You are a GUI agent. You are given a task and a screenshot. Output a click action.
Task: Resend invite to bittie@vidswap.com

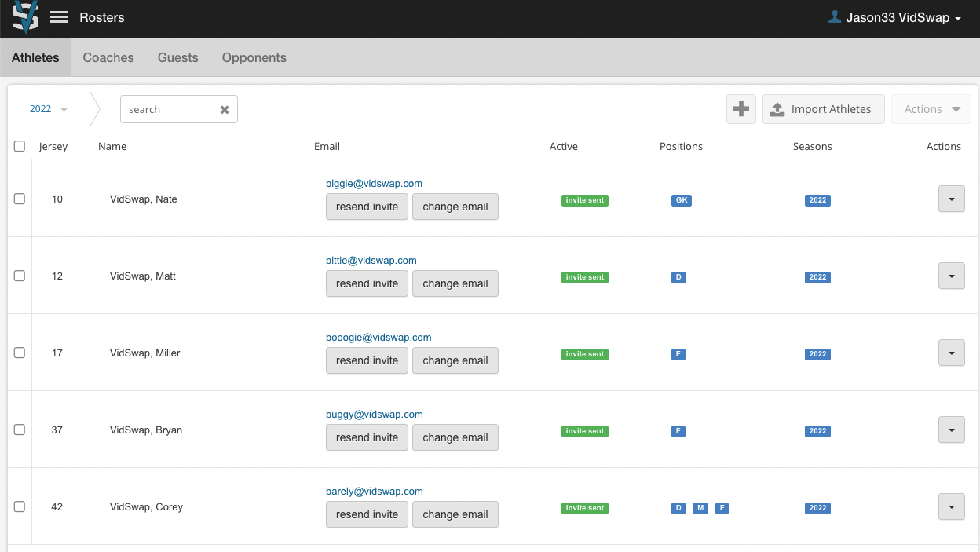click(367, 283)
